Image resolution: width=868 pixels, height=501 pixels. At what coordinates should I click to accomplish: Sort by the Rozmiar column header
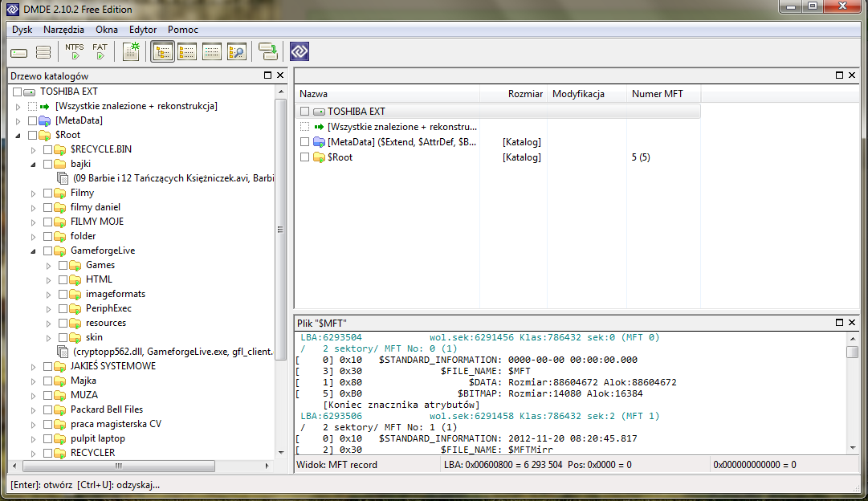514,94
